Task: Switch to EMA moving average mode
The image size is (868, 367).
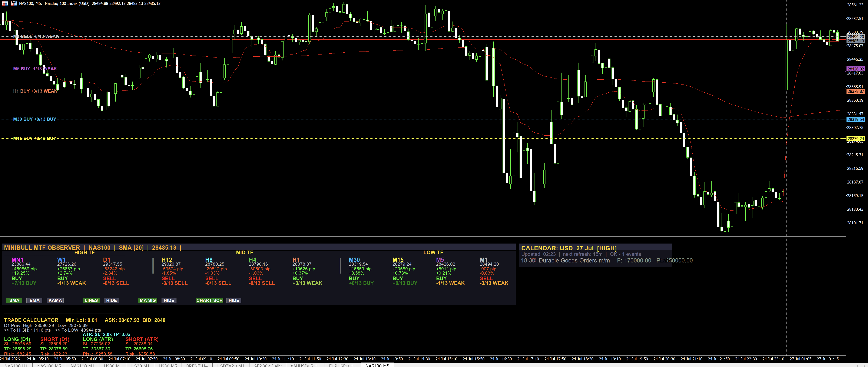Action: pos(34,300)
